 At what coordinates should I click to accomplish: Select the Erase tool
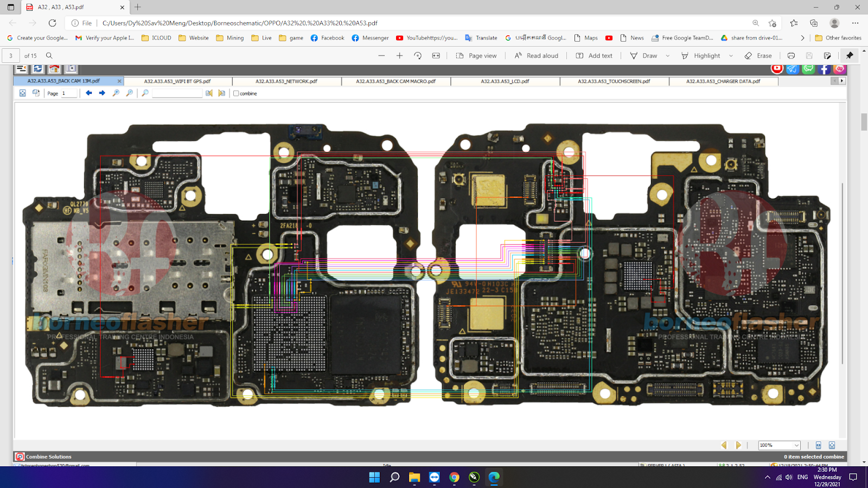pos(758,56)
